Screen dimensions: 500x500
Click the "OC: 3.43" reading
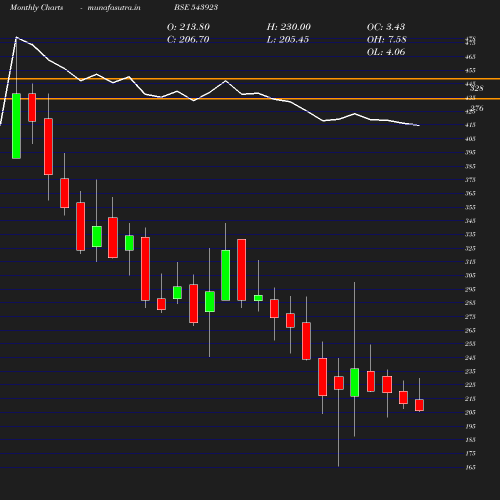386,27
